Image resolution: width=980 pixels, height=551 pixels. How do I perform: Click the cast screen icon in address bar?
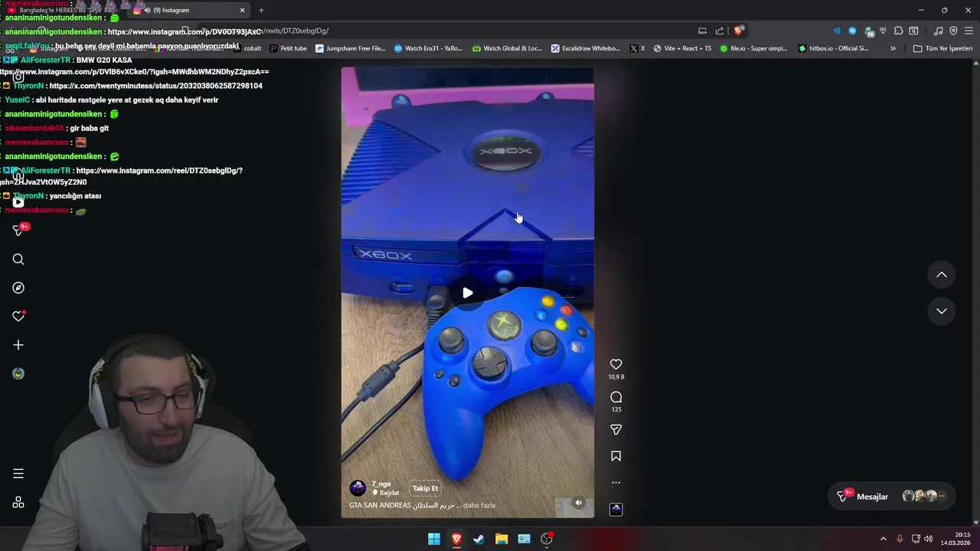(x=702, y=31)
